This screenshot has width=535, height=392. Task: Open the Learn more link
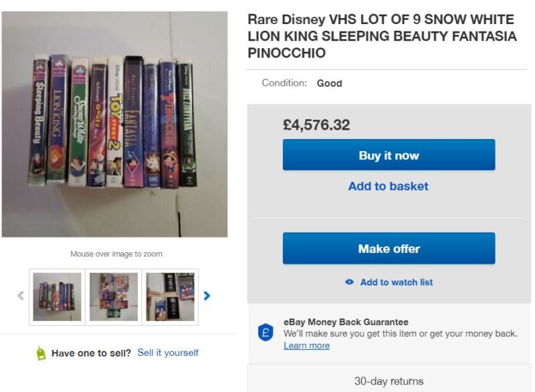(x=306, y=346)
